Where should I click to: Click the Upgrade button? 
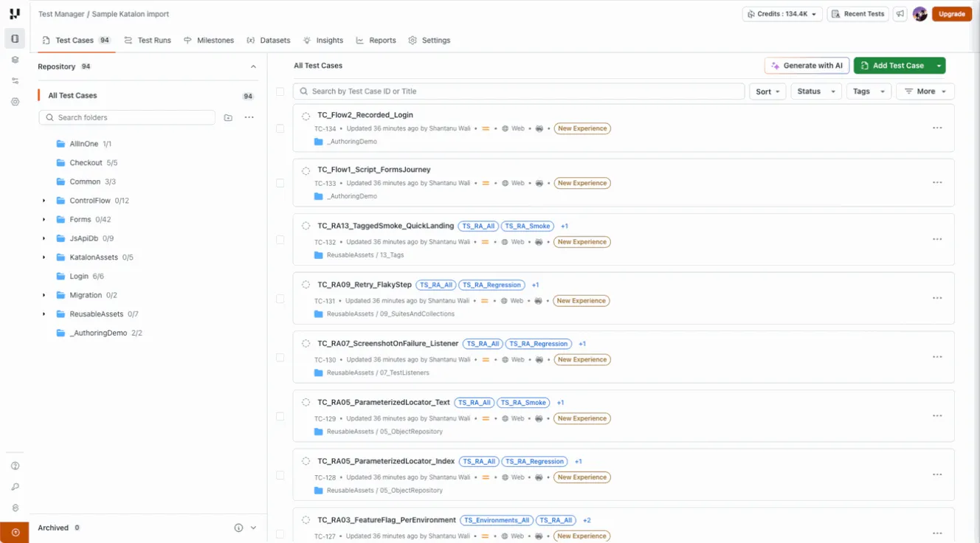951,14
